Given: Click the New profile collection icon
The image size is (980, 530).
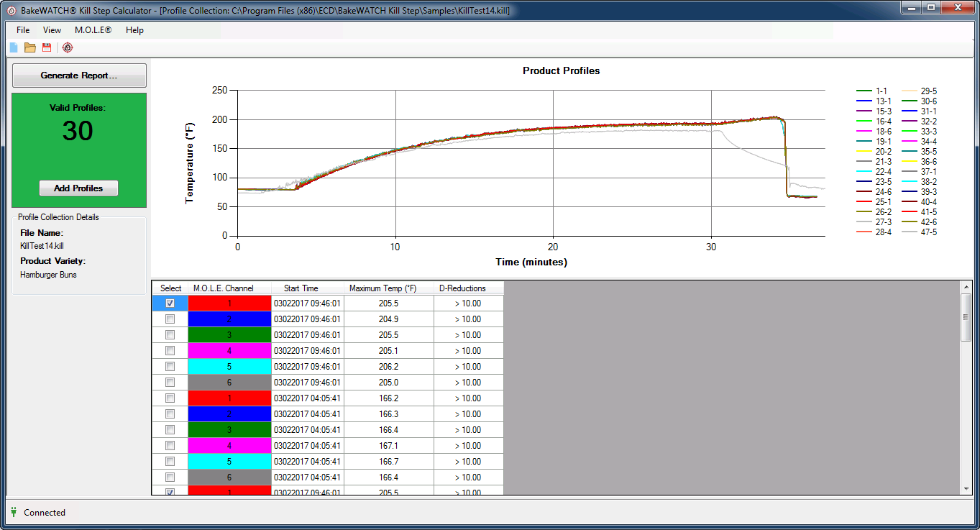Looking at the screenshot, I should pos(13,47).
